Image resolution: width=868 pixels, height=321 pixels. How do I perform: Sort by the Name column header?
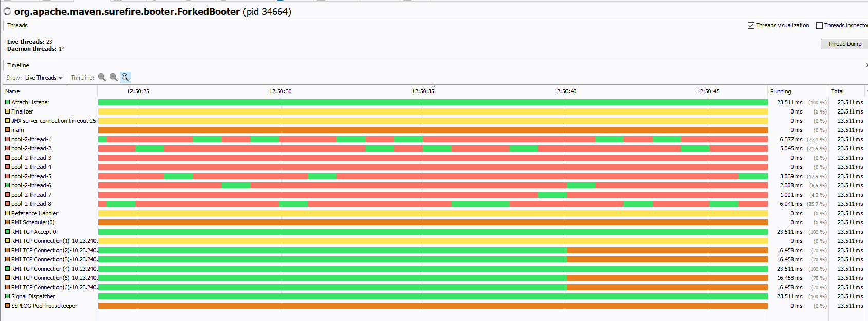(x=12, y=91)
